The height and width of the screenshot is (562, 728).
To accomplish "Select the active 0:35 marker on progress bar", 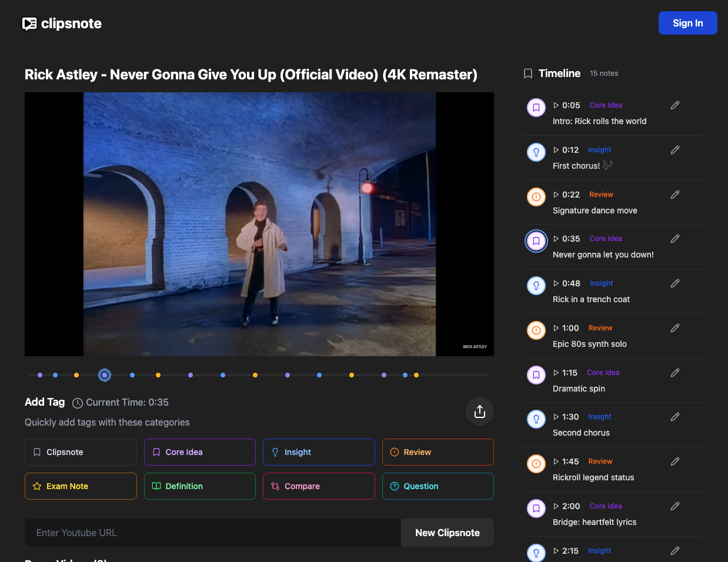I will [105, 375].
